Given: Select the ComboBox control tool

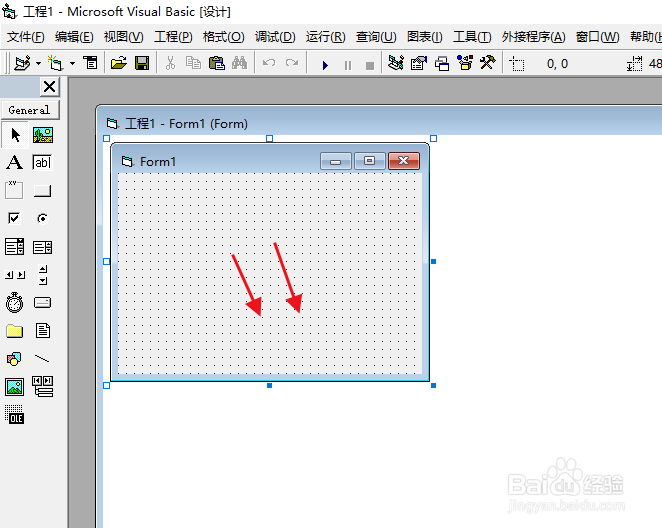Looking at the screenshot, I should point(14,246).
